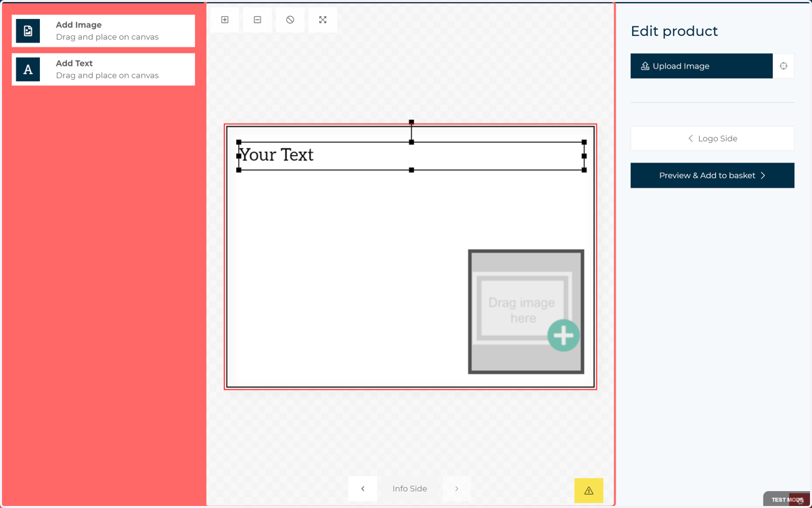Click the previous side left chevron

363,488
